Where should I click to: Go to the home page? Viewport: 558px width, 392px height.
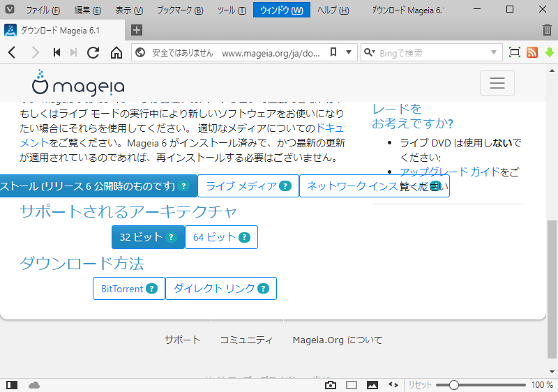[x=116, y=52]
